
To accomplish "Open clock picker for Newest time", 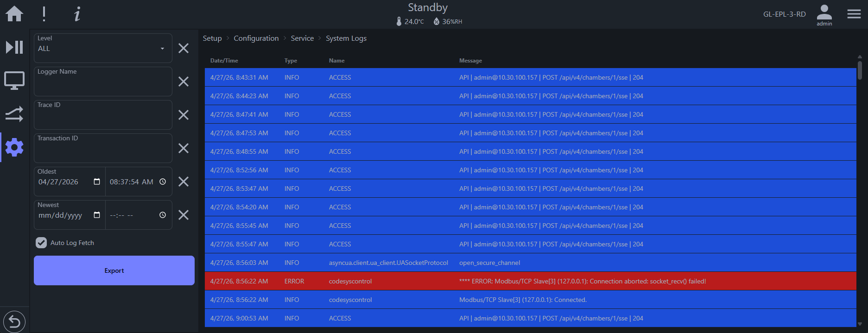I will 163,215.
